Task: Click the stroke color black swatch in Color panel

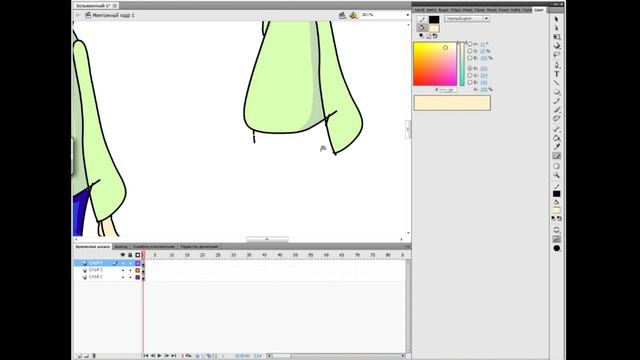Action: 434,20
